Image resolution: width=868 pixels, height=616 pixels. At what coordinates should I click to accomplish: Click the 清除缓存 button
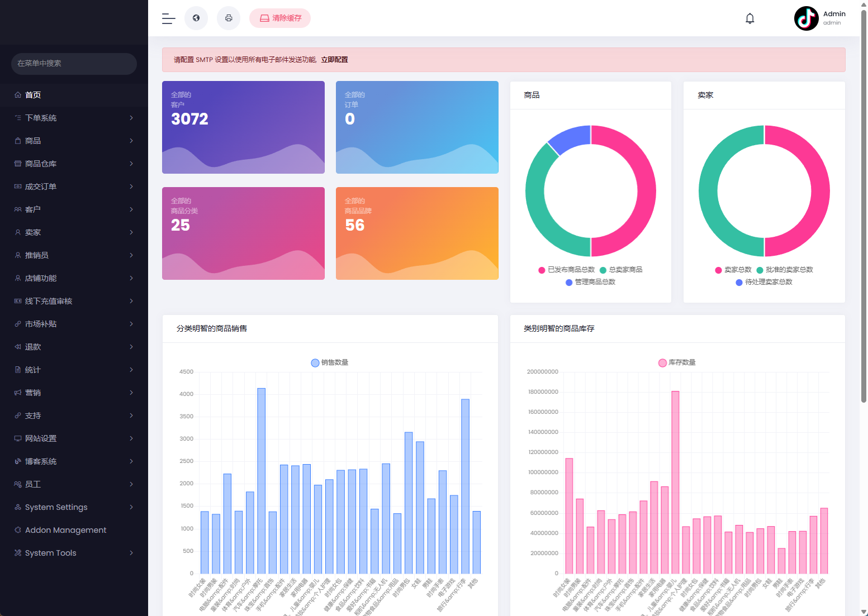[x=280, y=18]
